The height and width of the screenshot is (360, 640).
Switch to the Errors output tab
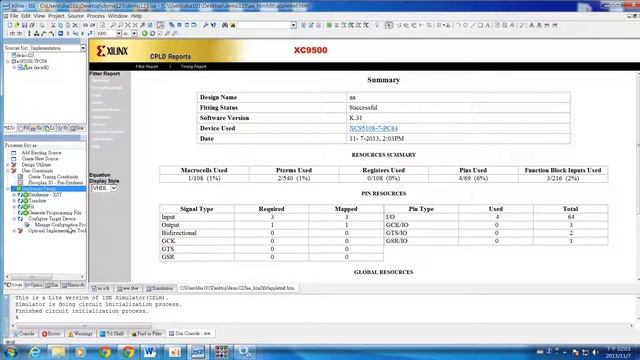click(x=51, y=333)
